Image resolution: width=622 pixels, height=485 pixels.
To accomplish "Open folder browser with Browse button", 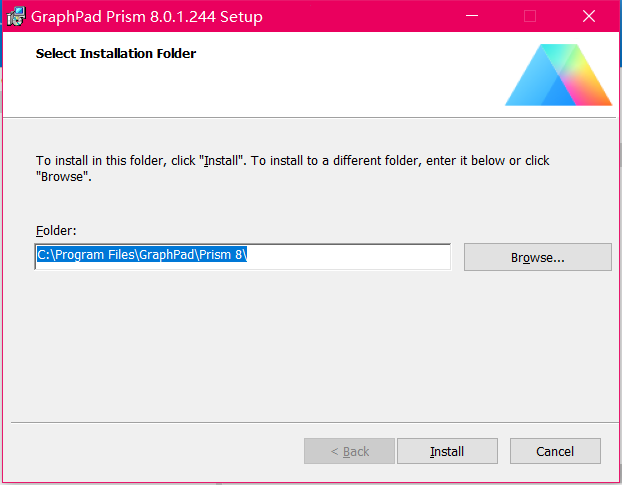I will click(538, 257).
